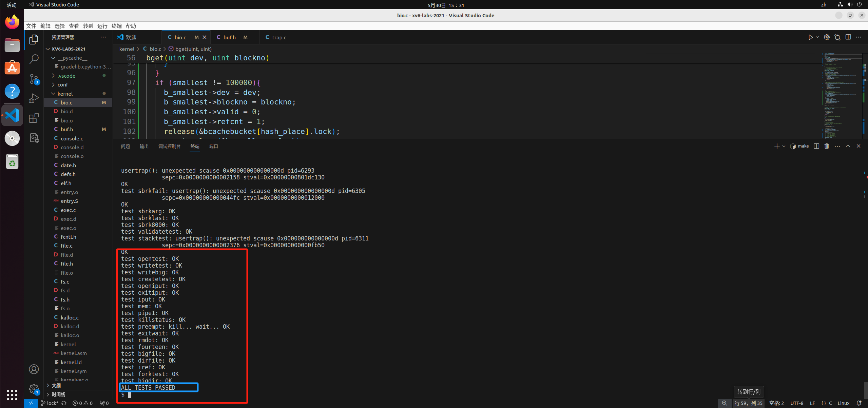Open changes compare icon in editor toolbar
Image resolution: width=868 pixels, height=408 pixels.
(x=837, y=37)
